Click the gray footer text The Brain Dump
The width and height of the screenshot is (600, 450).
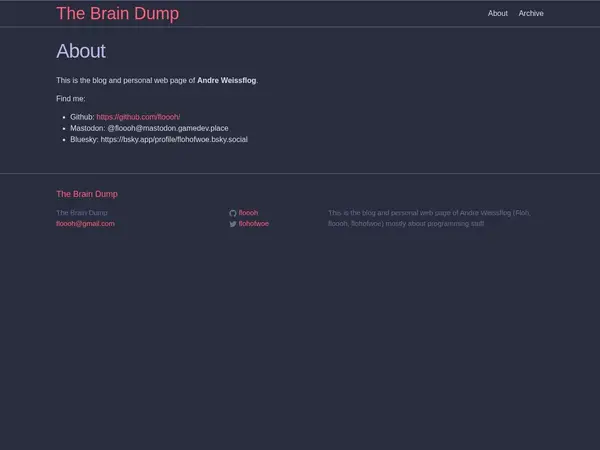coord(82,213)
